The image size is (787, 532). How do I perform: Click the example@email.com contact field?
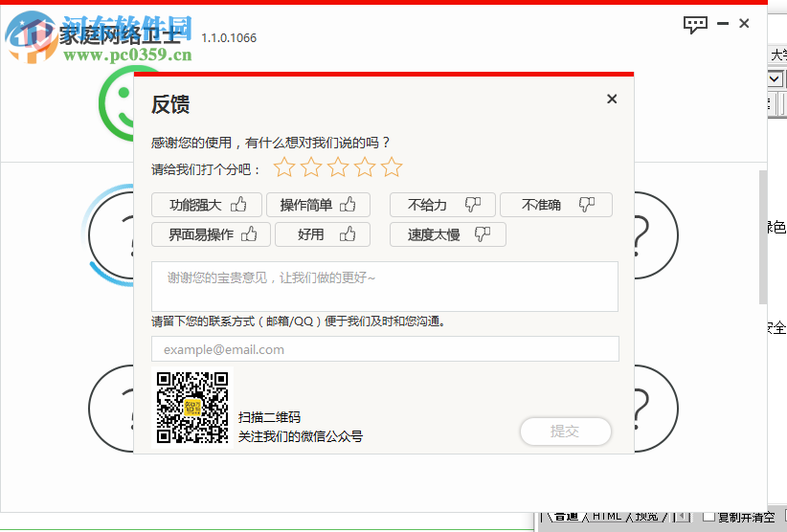(x=385, y=349)
